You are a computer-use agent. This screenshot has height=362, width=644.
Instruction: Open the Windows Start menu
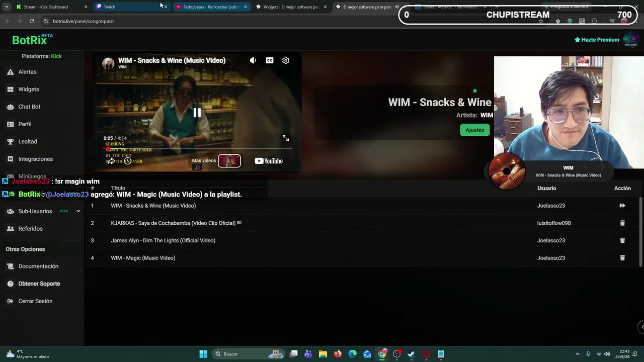203,354
